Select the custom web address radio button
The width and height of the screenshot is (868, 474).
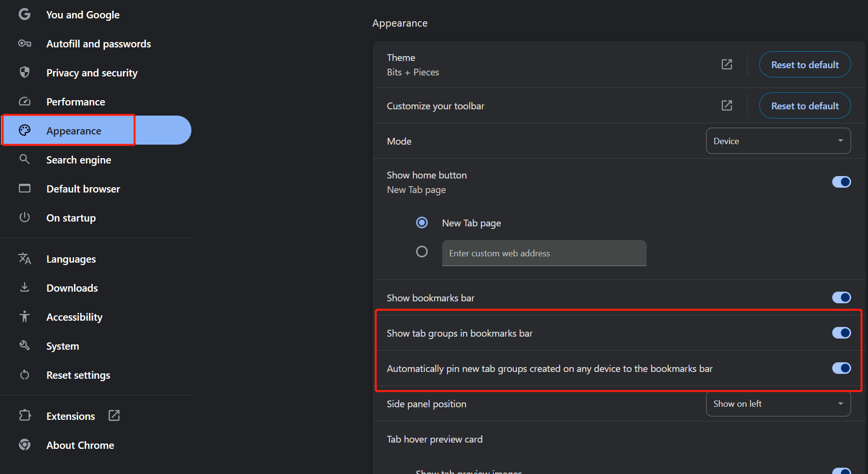click(x=422, y=252)
